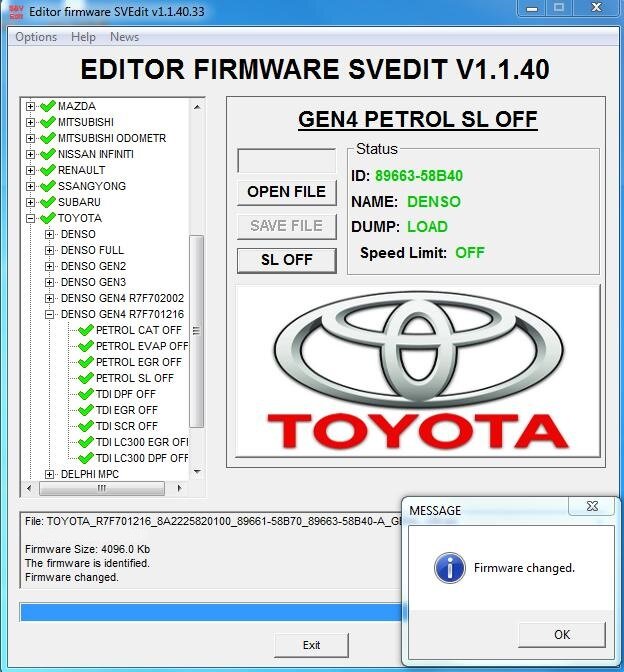This screenshot has width=624, height=672.
Task: Expand the NISSAN INFINITI node
Action: [30, 154]
